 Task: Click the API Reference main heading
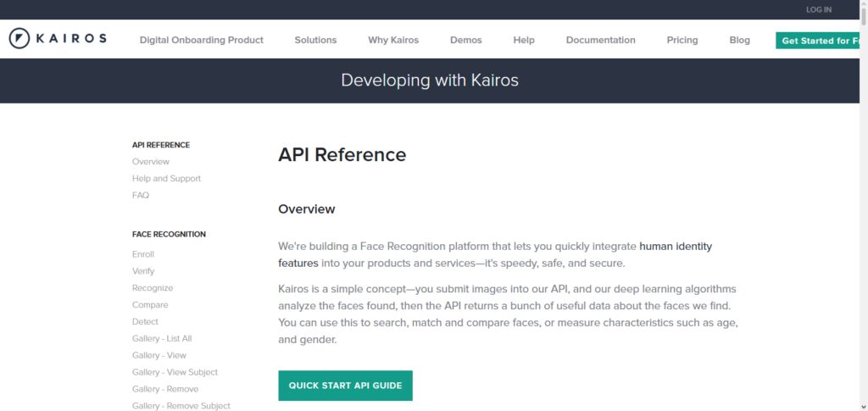(x=342, y=155)
